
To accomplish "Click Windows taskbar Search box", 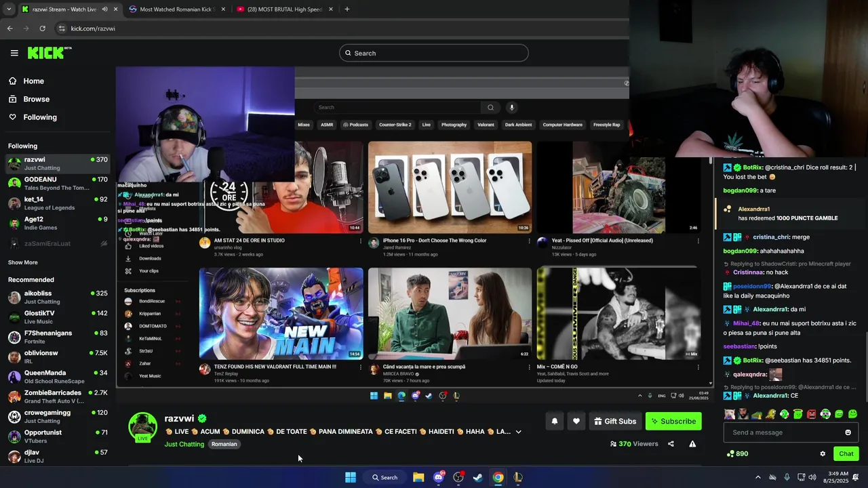I will point(384,477).
